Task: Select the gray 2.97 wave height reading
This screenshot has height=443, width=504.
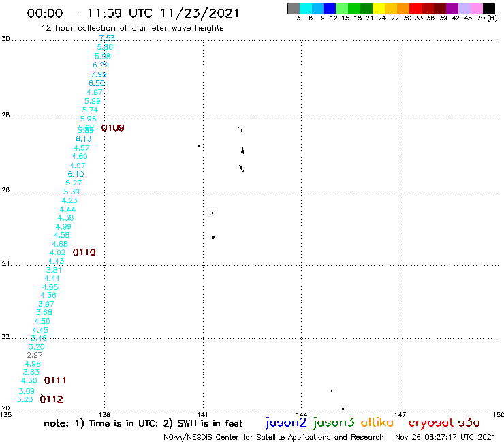Action: (35, 355)
